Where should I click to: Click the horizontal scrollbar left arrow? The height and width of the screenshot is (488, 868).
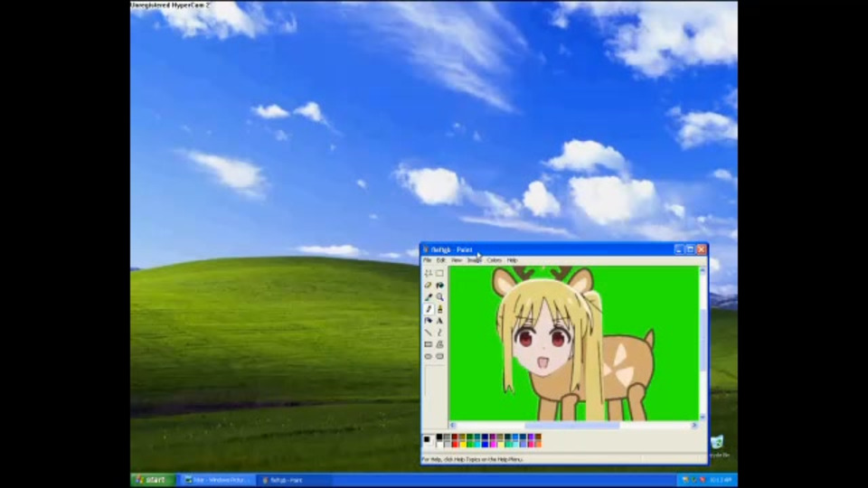(x=453, y=425)
